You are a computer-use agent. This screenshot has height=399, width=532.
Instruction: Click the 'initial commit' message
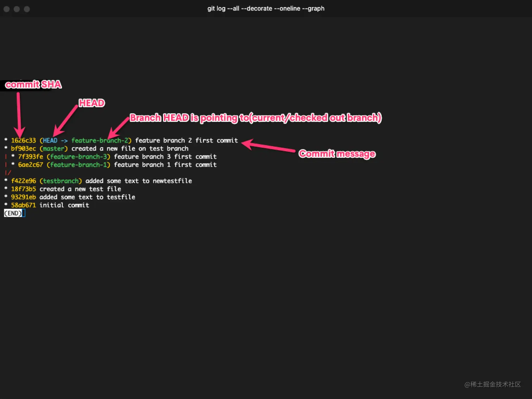pyautogui.click(x=64, y=205)
